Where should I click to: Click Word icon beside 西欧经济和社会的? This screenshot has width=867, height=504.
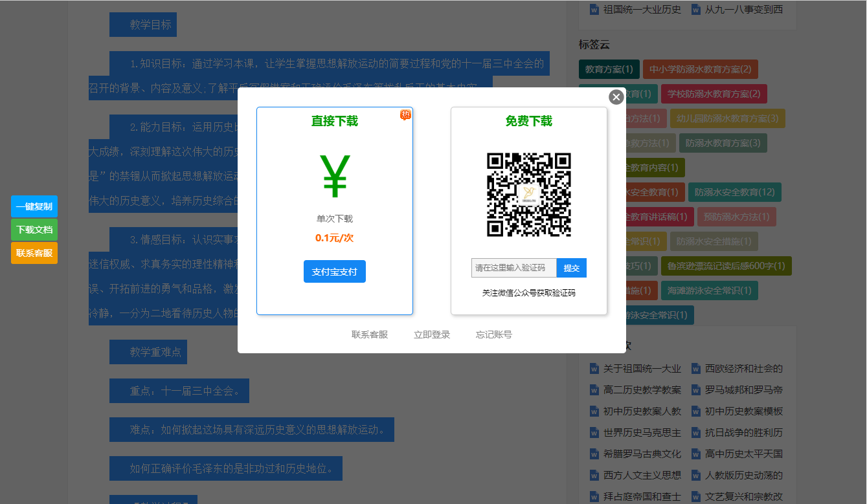pos(696,369)
